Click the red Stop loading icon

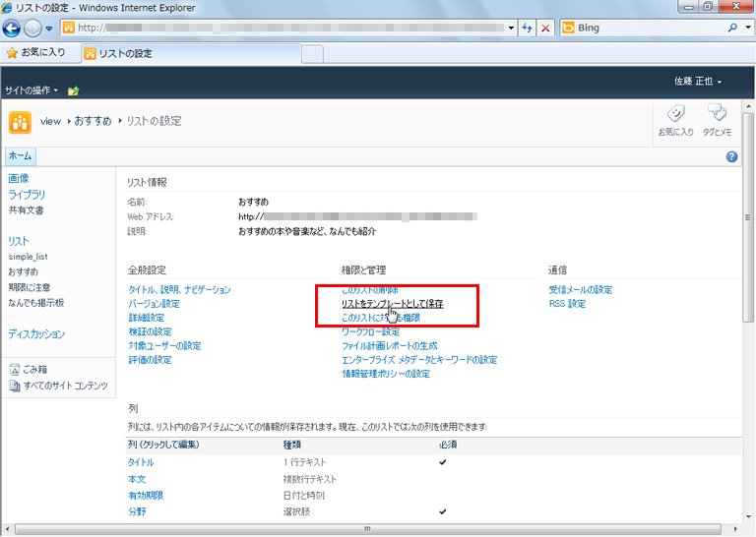[545, 28]
